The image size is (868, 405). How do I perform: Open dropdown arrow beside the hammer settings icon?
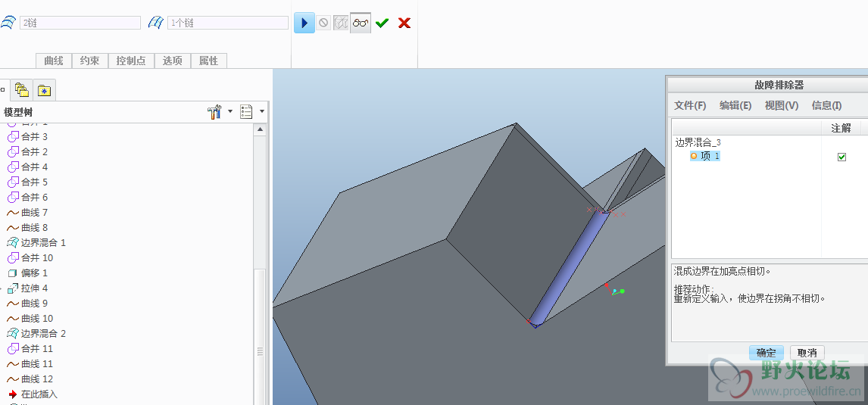coord(230,112)
